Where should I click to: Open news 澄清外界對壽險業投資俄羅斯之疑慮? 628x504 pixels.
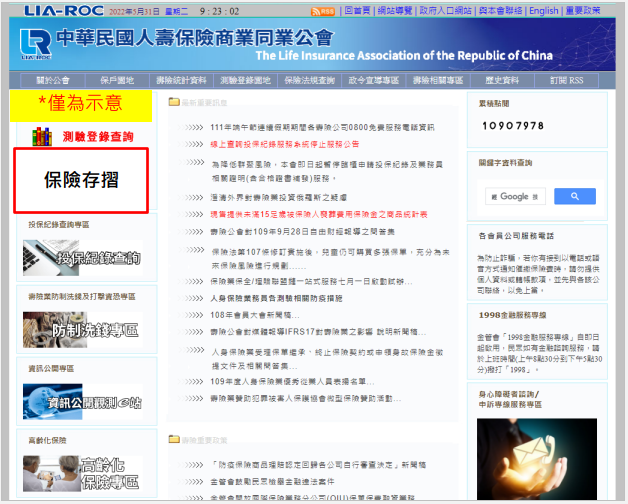pyautogui.click(x=279, y=198)
